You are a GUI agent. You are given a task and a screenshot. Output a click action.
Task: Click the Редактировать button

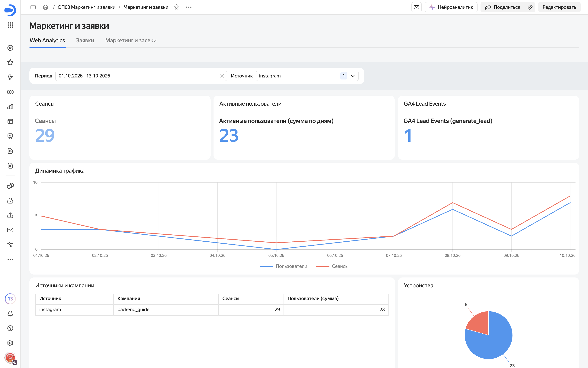click(x=559, y=7)
